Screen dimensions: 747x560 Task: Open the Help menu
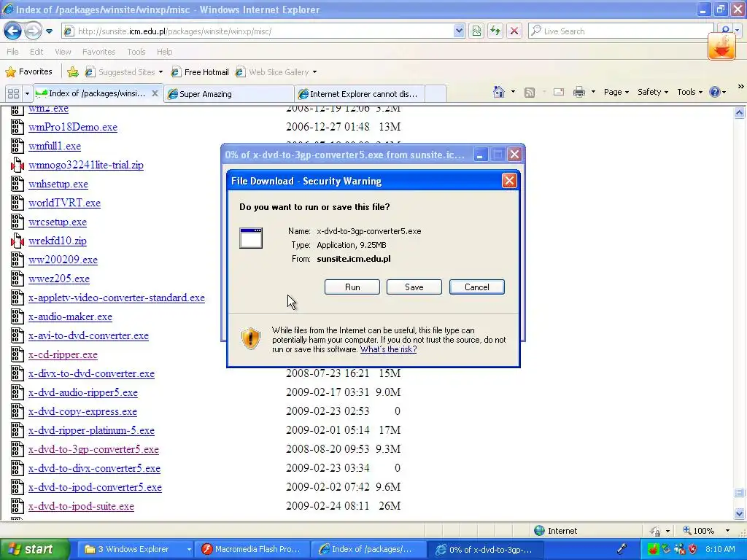[x=164, y=52]
